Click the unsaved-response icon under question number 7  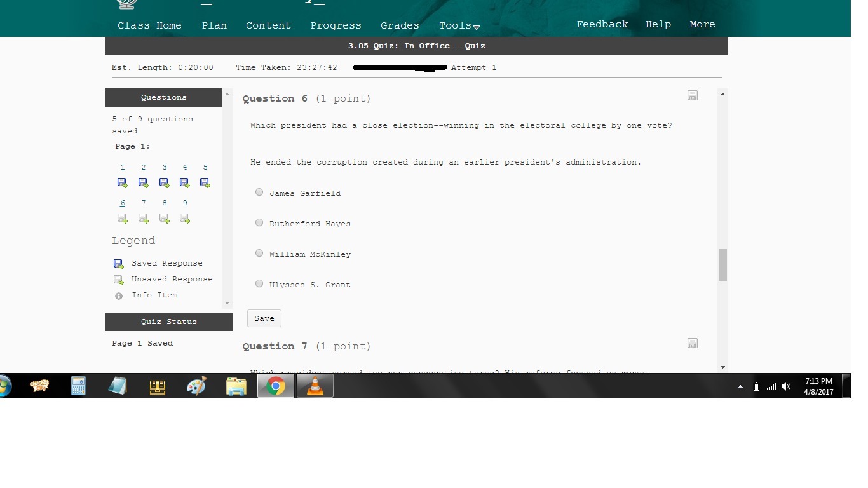pyautogui.click(x=144, y=219)
